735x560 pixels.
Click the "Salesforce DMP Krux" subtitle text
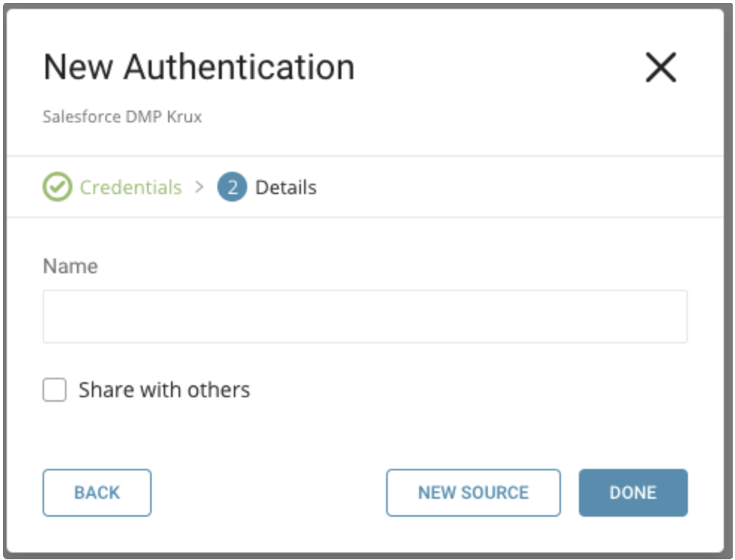point(122,117)
